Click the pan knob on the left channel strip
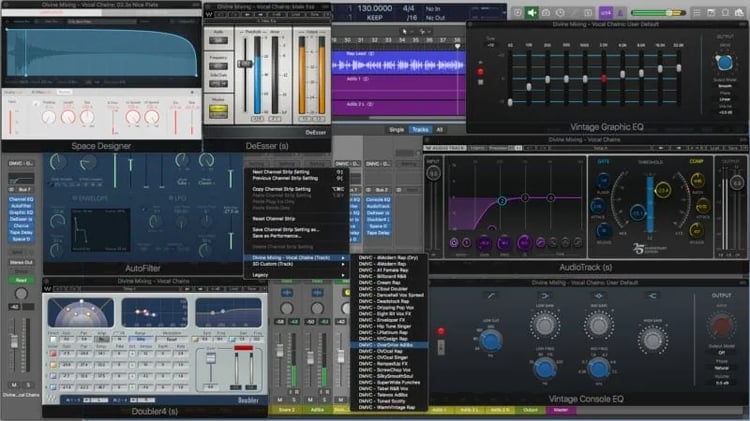The image size is (750, 421). coord(21,293)
